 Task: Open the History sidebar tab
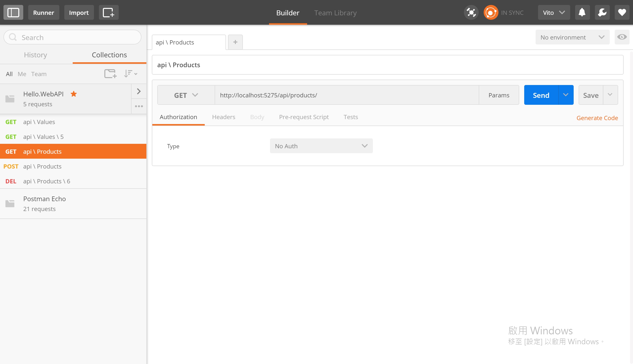tap(36, 55)
